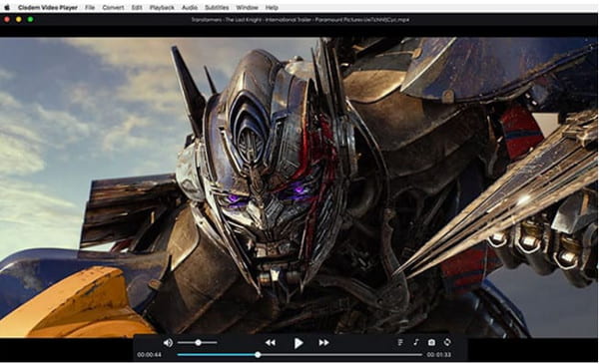Open the Audio menu
Screen dimensions: 599x364
pyautogui.click(x=190, y=7)
